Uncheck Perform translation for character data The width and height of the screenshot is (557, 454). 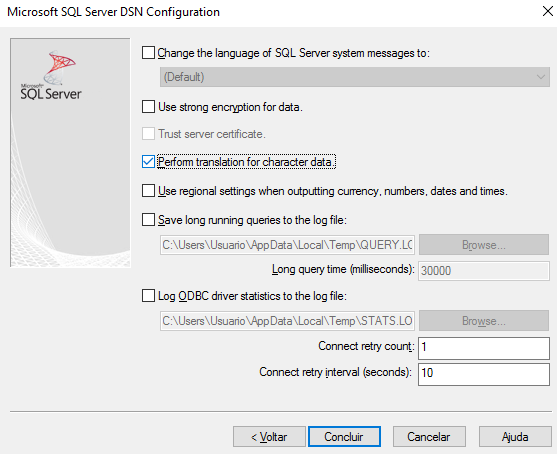pos(148,162)
